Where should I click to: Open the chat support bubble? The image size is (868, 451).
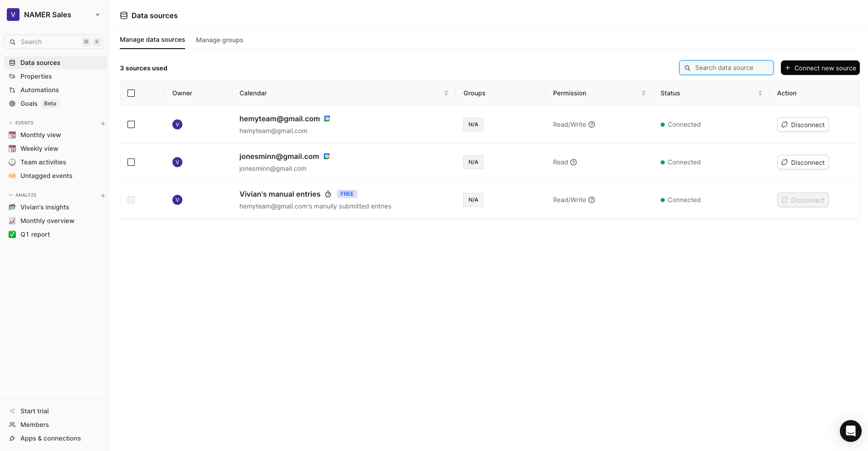coord(850,431)
